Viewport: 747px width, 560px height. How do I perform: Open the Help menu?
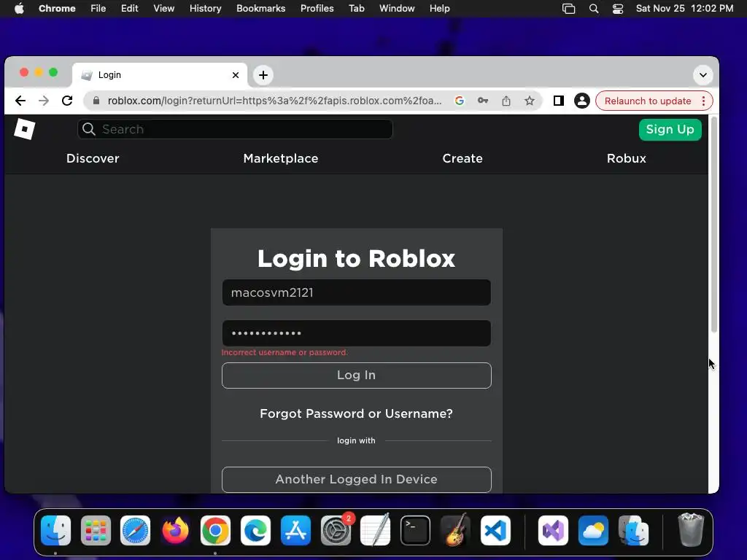439,8
